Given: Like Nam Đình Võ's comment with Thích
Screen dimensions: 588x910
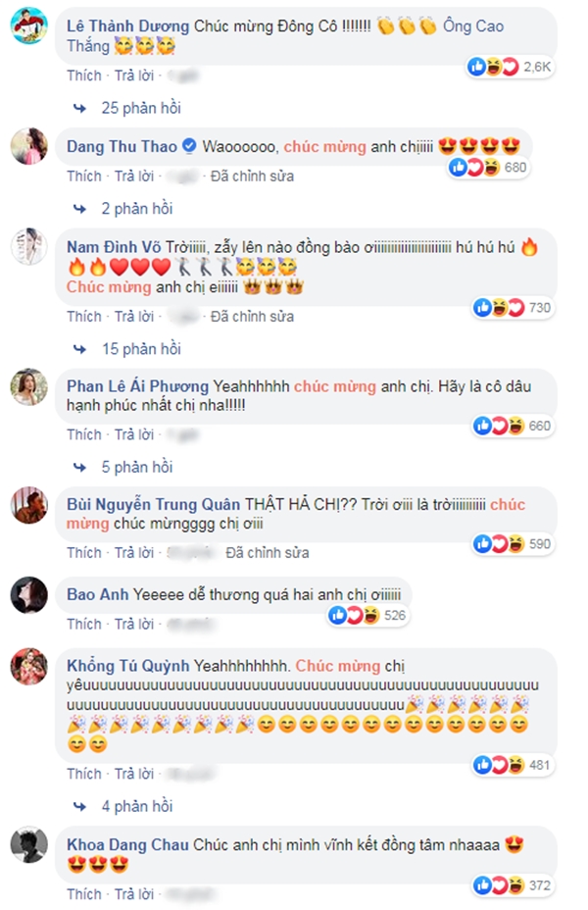Looking at the screenshot, I should [84, 317].
